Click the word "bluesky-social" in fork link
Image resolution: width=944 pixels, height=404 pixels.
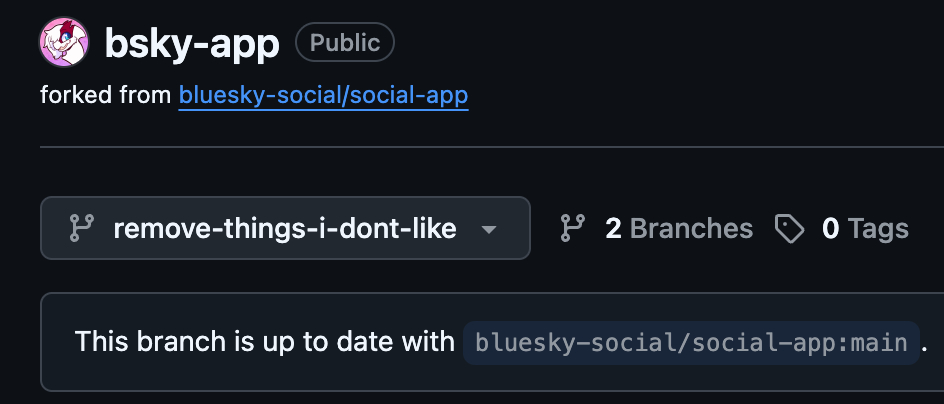242,96
